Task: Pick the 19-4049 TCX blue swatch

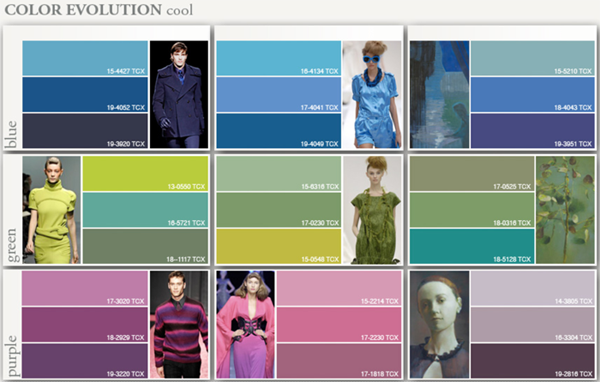Action: (x=279, y=131)
